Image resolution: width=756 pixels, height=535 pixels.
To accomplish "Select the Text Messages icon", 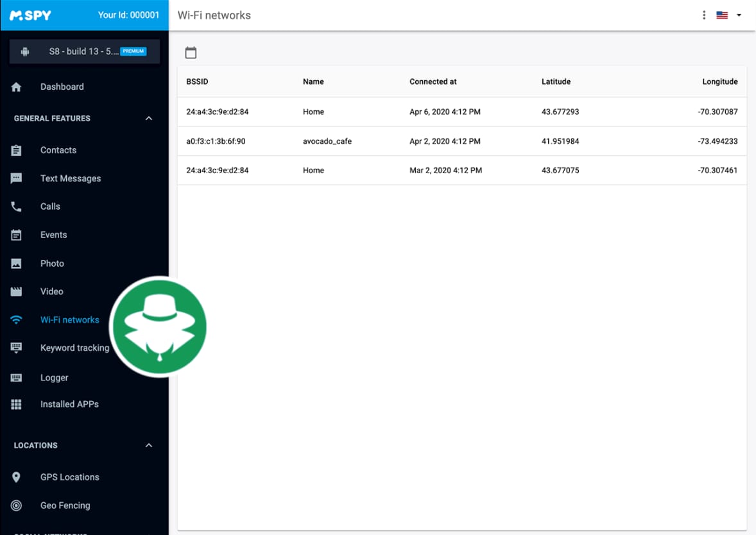I will coord(15,178).
